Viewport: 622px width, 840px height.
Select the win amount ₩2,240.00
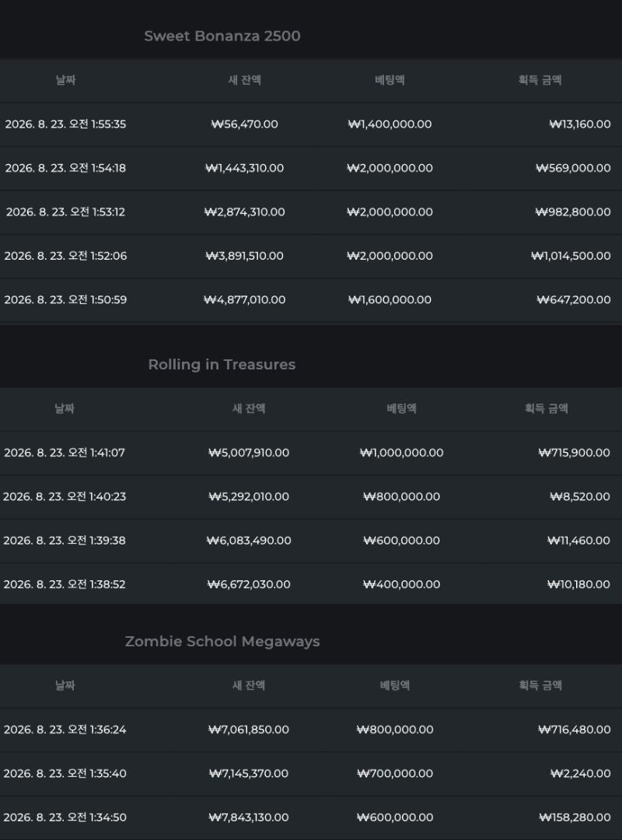click(580, 774)
